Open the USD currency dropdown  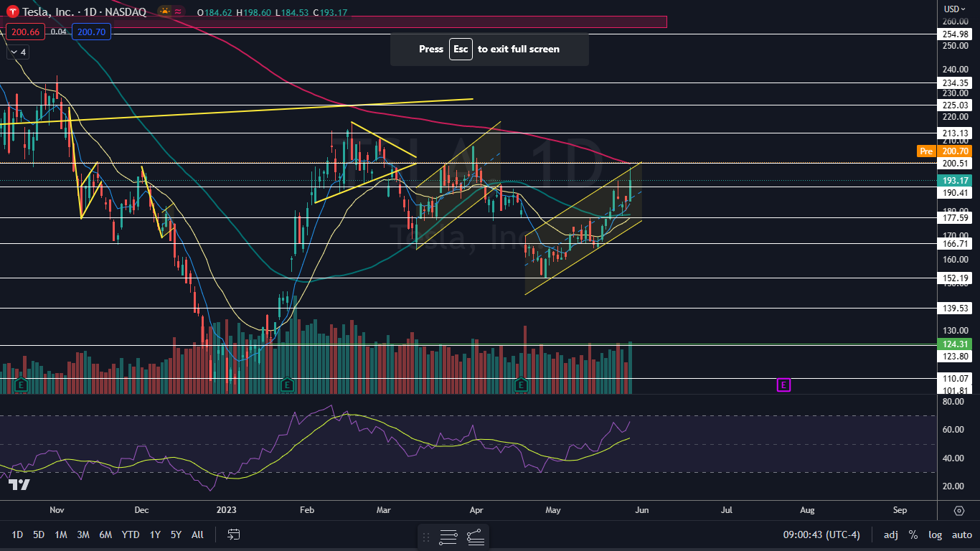point(956,9)
